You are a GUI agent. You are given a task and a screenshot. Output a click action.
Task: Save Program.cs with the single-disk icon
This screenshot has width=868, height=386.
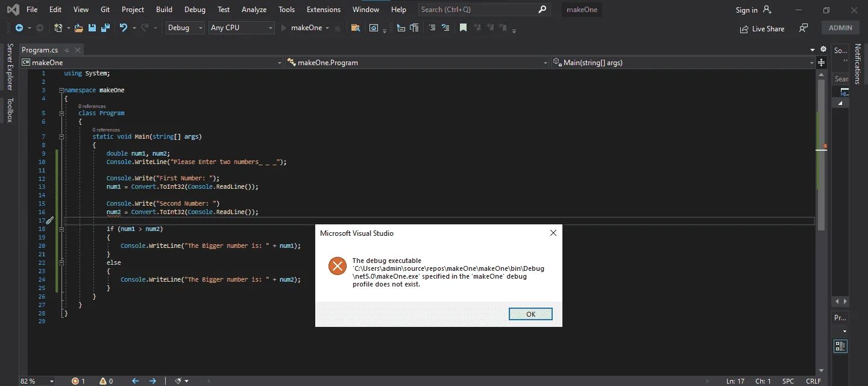[92, 28]
